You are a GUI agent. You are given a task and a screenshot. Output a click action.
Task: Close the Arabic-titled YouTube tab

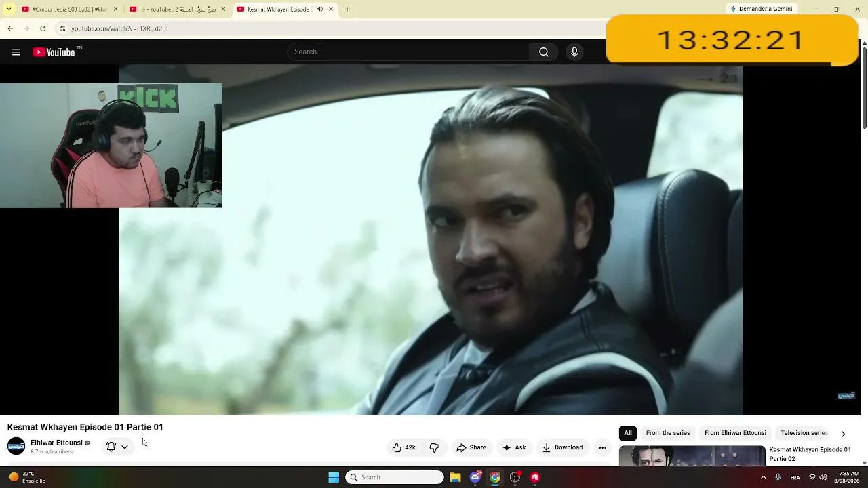point(223,9)
